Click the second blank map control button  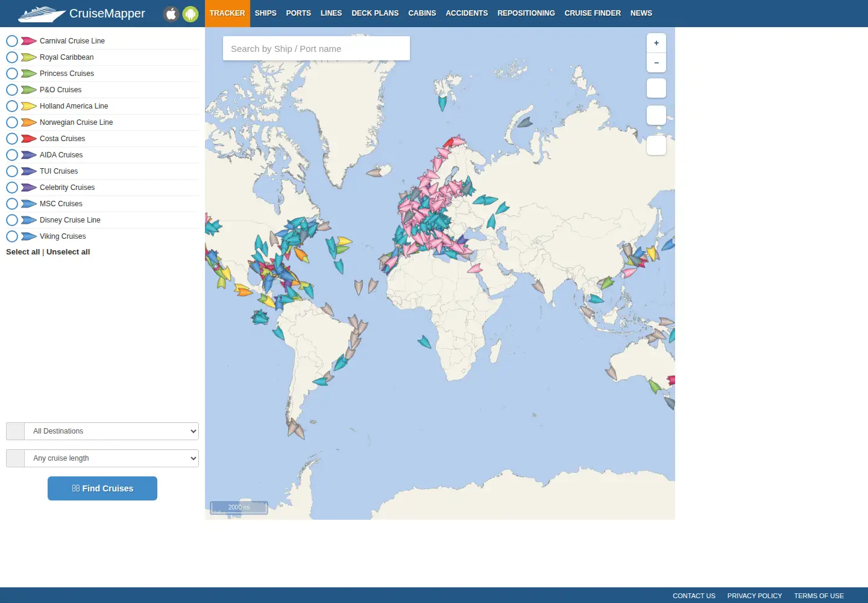(656, 115)
